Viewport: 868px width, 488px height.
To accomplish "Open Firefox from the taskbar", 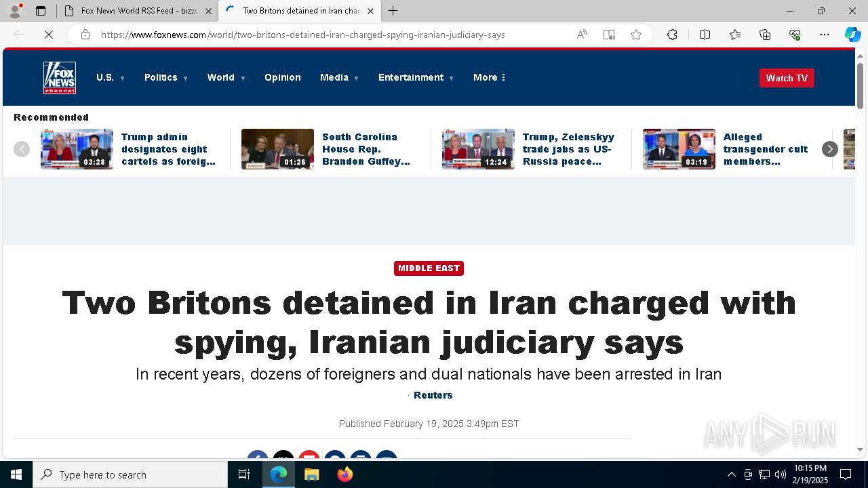I will tap(345, 474).
